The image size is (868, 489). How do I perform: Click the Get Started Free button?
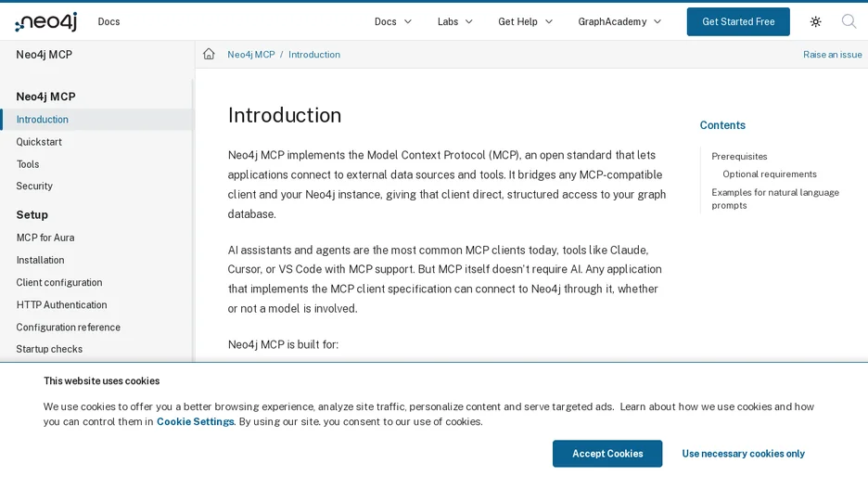point(738,21)
